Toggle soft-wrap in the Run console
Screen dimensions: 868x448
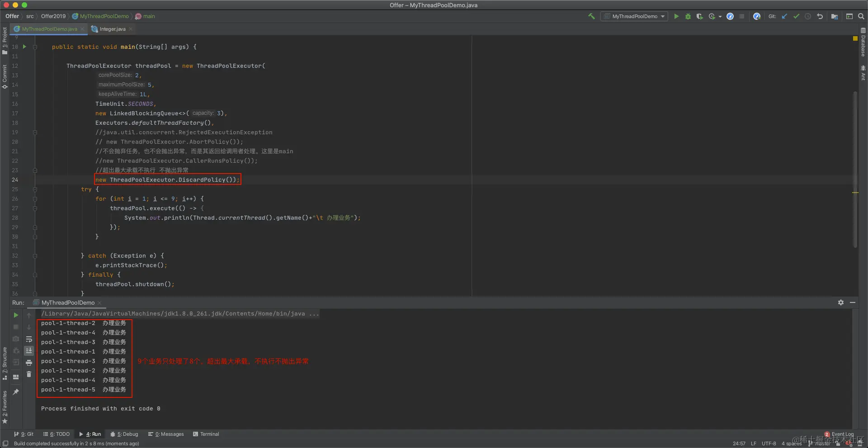[29, 339]
